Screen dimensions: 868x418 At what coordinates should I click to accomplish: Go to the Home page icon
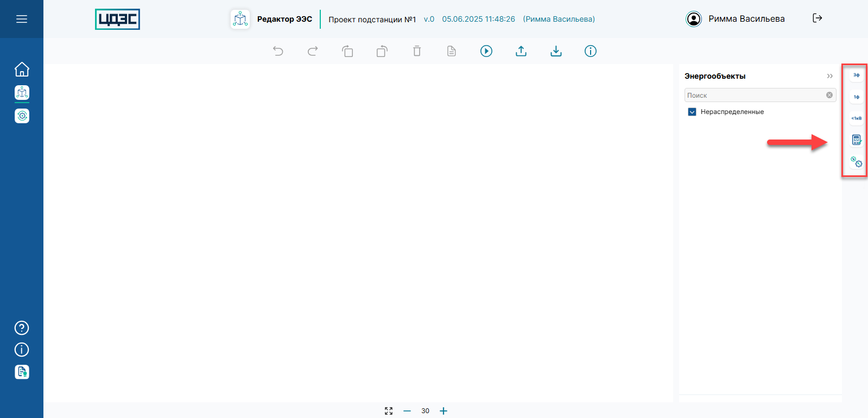coord(22,69)
